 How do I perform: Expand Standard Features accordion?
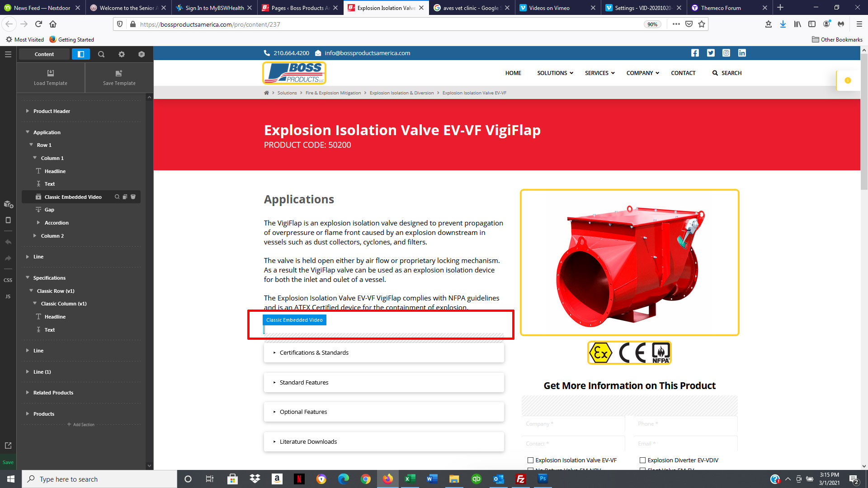pos(384,383)
